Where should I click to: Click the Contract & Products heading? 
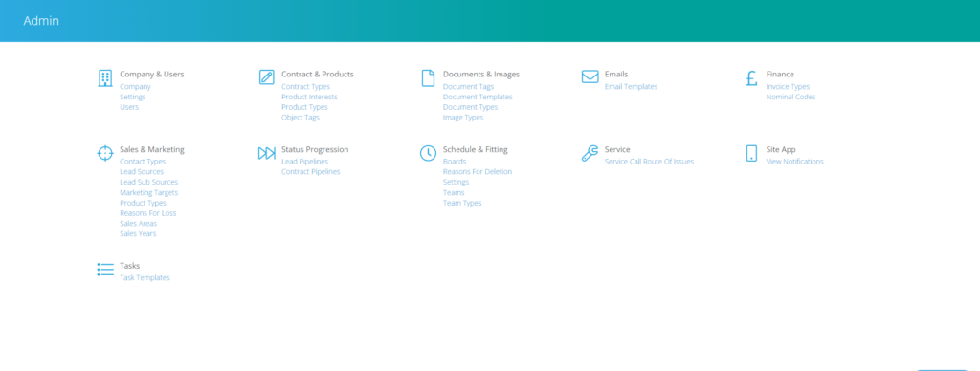coord(318,74)
